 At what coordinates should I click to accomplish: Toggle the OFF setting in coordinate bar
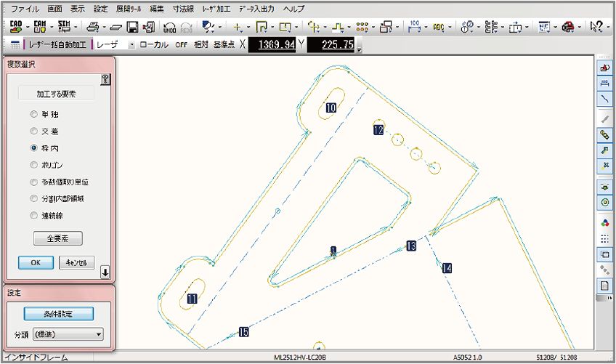tap(181, 45)
